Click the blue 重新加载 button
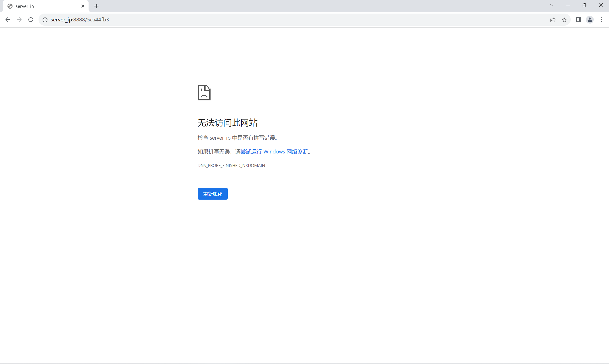The height and width of the screenshot is (364, 609). [212, 194]
